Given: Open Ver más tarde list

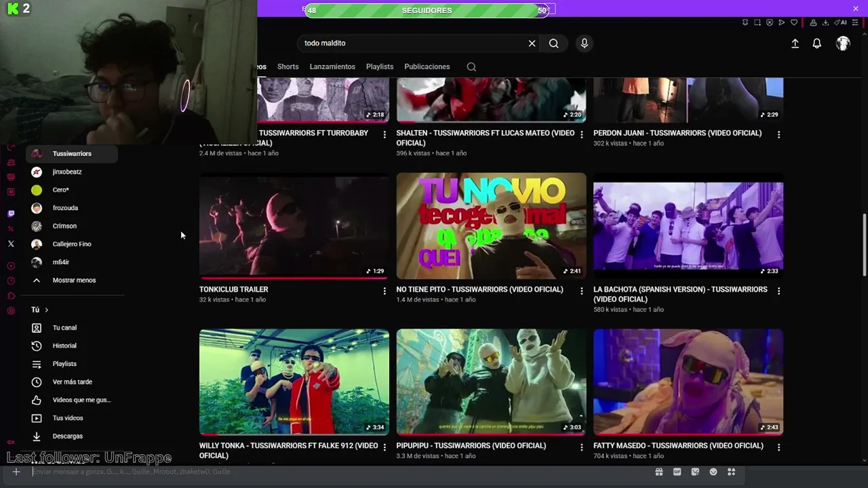Looking at the screenshot, I should coord(73,382).
